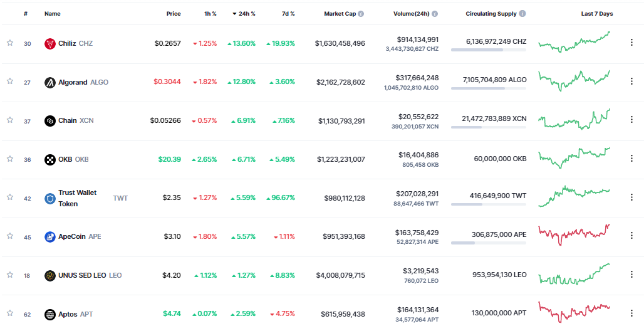
Task: Open more options menu for Chain
Action: click(631, 120)
